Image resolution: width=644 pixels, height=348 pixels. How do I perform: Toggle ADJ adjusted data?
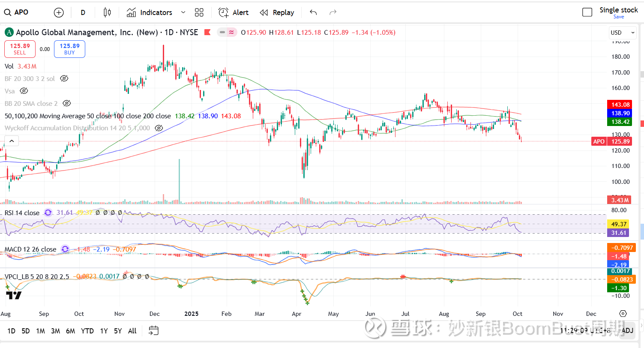tap(627, 330)
